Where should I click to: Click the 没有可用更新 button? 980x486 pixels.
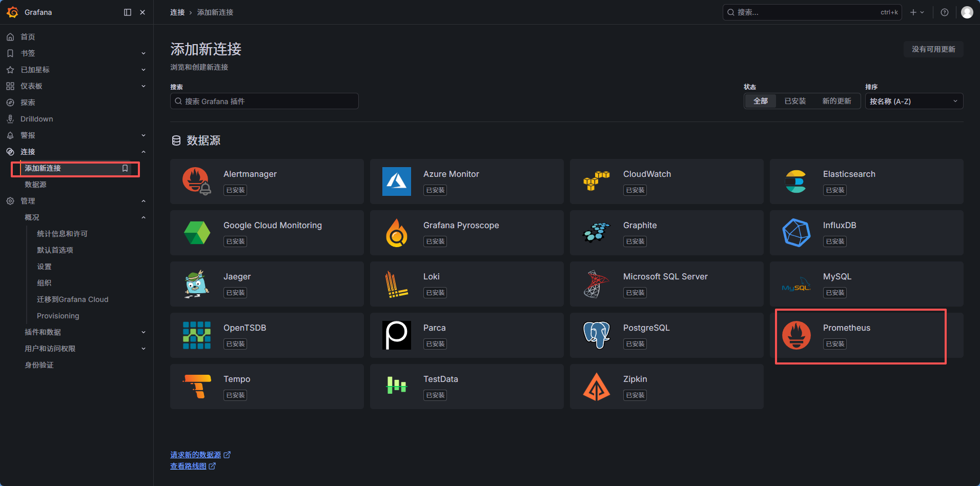click(x=933, y=49)
